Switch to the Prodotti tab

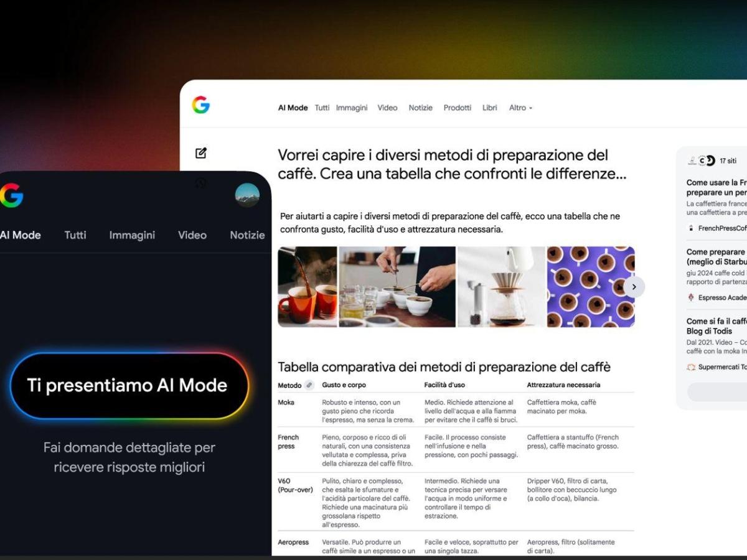(457, 108)
